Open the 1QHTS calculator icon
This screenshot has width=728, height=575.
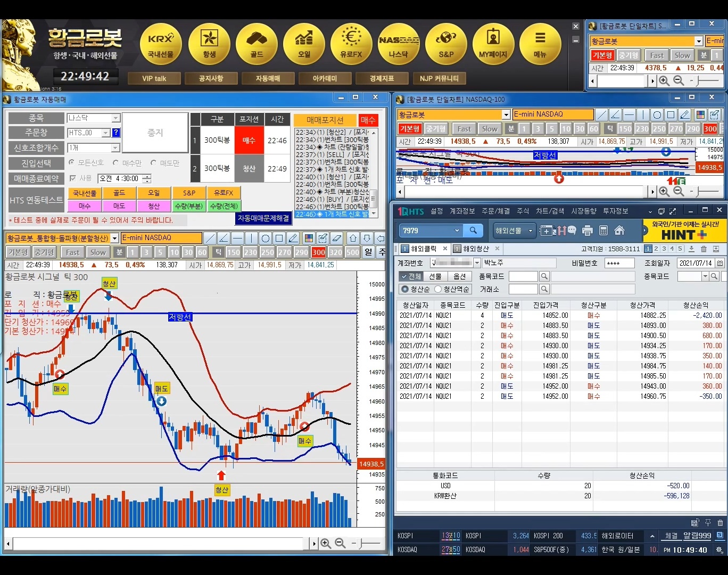[603, 231]
